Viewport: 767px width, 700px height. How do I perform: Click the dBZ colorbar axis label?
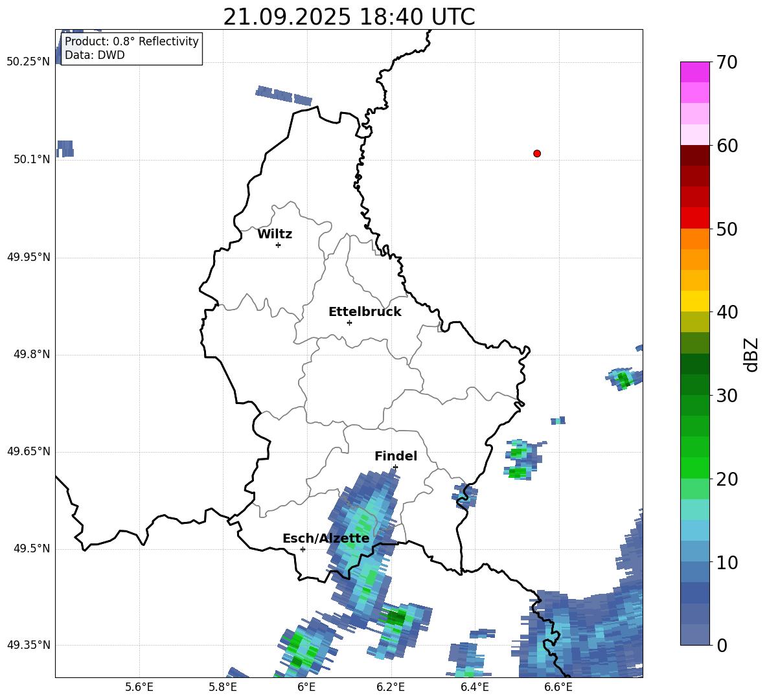[751, 354]
